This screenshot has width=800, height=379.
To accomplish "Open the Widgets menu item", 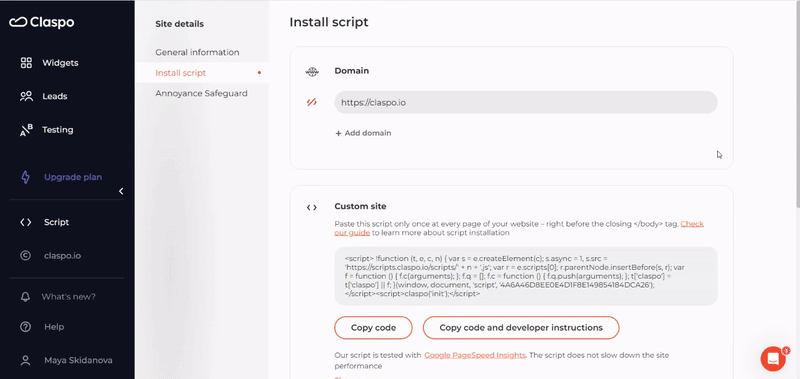I will pos(60,63).
